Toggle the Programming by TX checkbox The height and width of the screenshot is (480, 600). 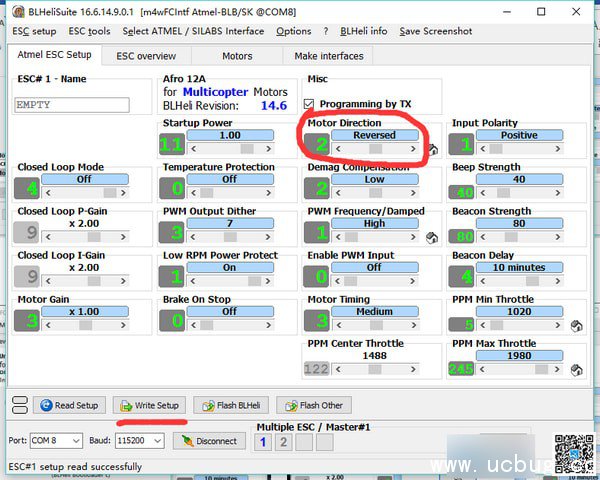(310, 104)
